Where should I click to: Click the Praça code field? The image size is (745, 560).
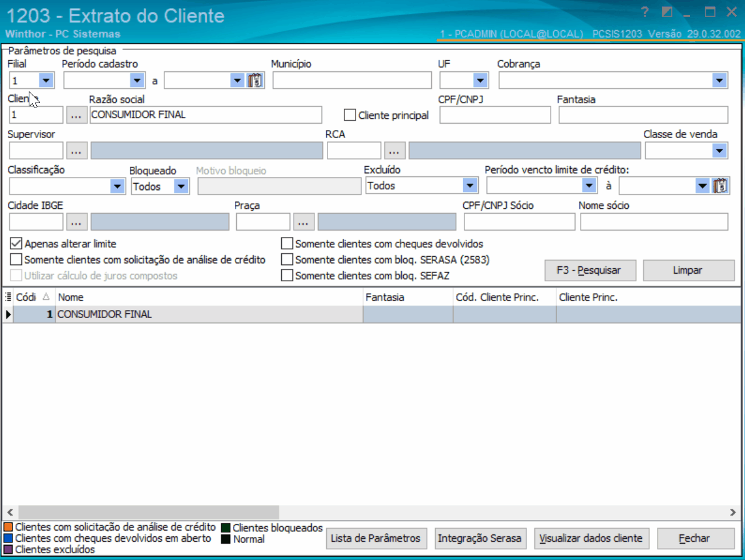tap(263, 222)
